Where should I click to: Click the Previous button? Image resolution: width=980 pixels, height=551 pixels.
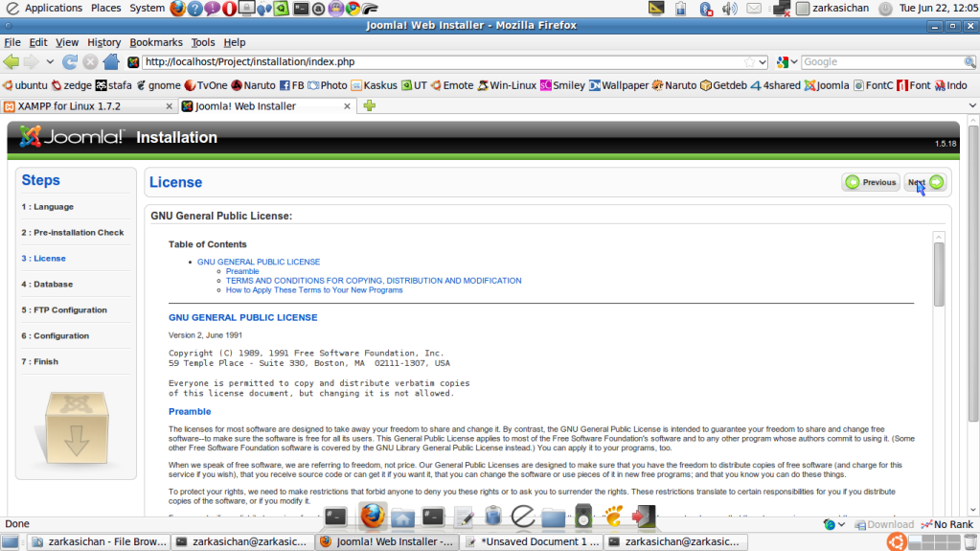(x=871, y=182)
